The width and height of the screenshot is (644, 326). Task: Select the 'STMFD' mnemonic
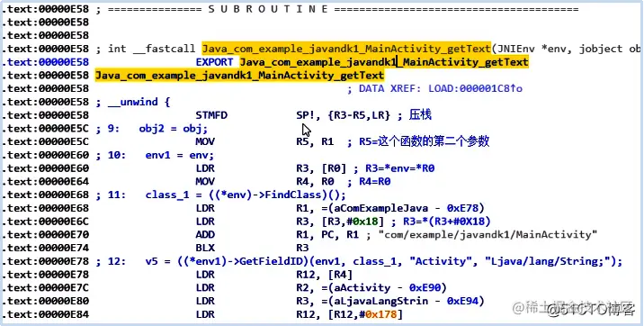tap(211, 115)
